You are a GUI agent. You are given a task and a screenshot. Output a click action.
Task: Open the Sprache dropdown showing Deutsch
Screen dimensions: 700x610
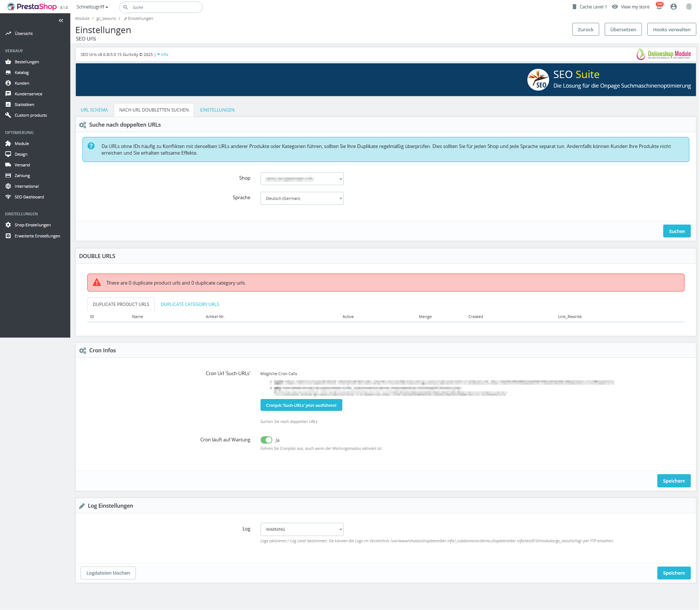coord(302,198)
